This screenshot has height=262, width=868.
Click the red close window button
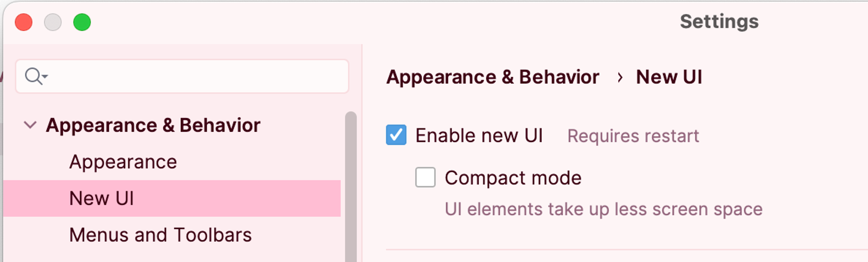coord(24,22)
